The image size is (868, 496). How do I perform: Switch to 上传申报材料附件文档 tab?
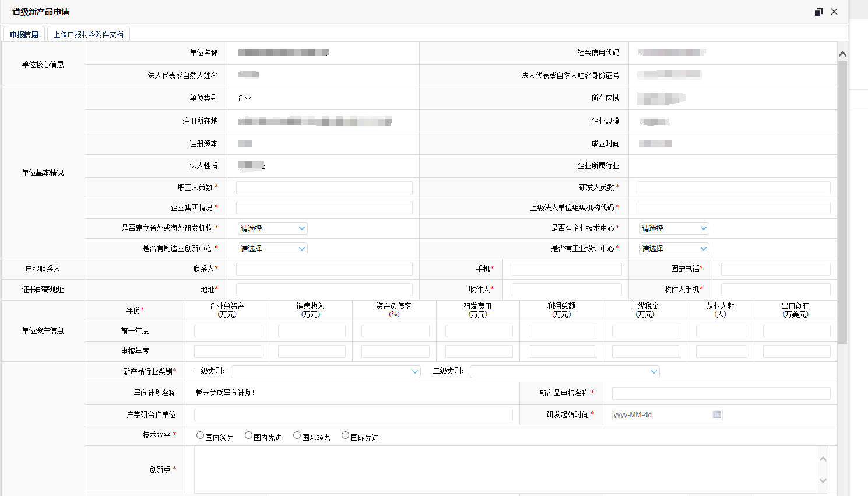pos(89,34)
